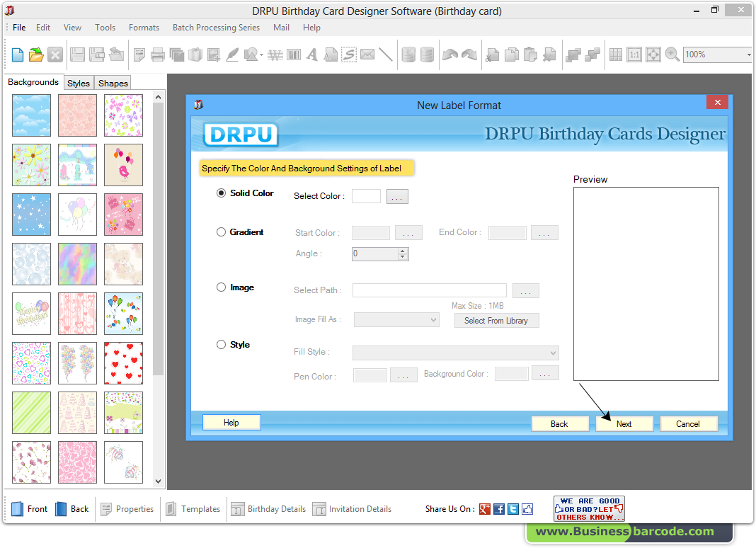Open Birthday Details at bottom bar
This screenshot has height=548, width=756.
[x=268, y=509]
